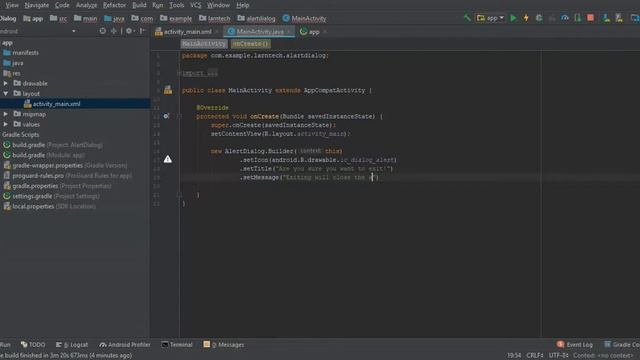Screen dimensions: 640x360
Task: Expand the drawable folder arrow
Action: [x=6, y=83]
